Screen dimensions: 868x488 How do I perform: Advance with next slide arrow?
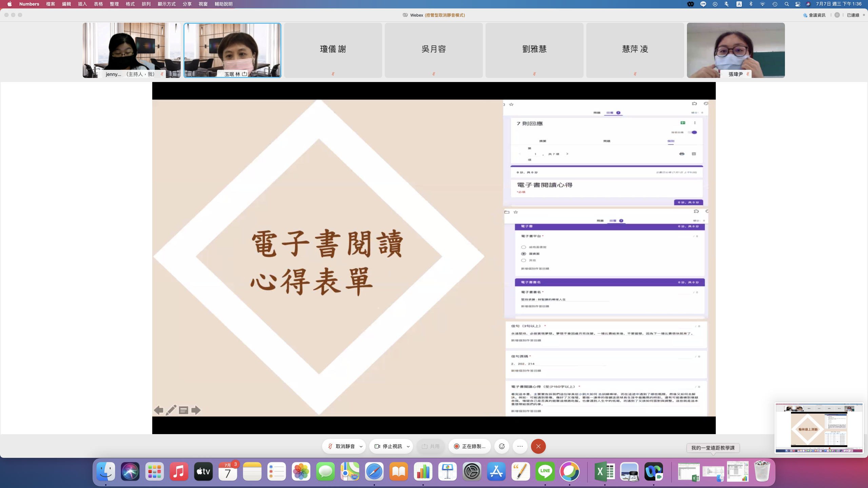click(x=196, y=410)
